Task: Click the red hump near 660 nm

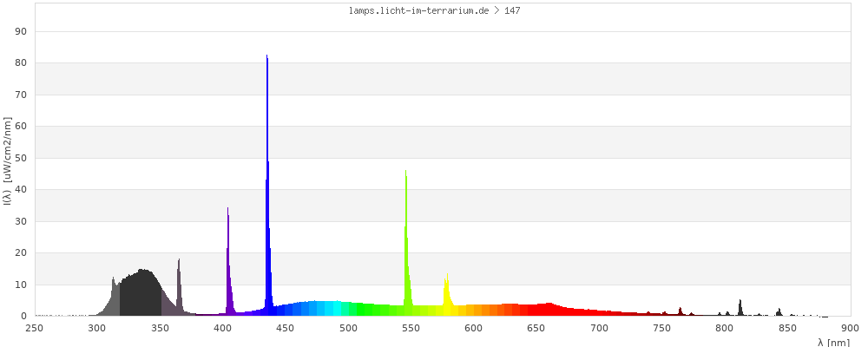Action: point(548,310)
